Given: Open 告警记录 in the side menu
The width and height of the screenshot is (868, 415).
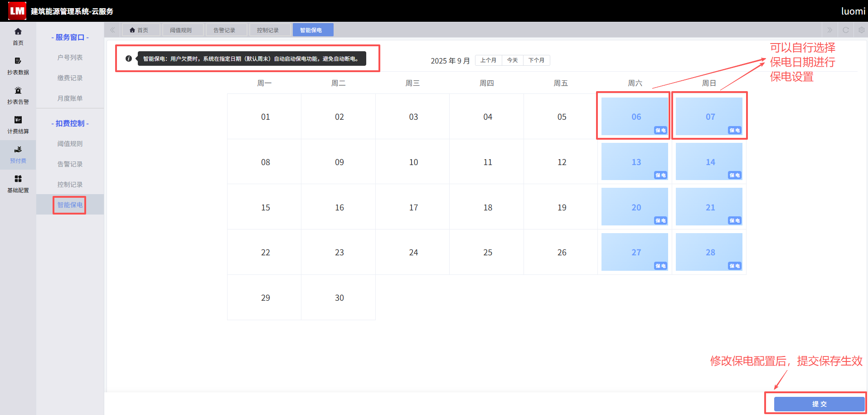Looking at the screenshot, I should tap(70, 164).
